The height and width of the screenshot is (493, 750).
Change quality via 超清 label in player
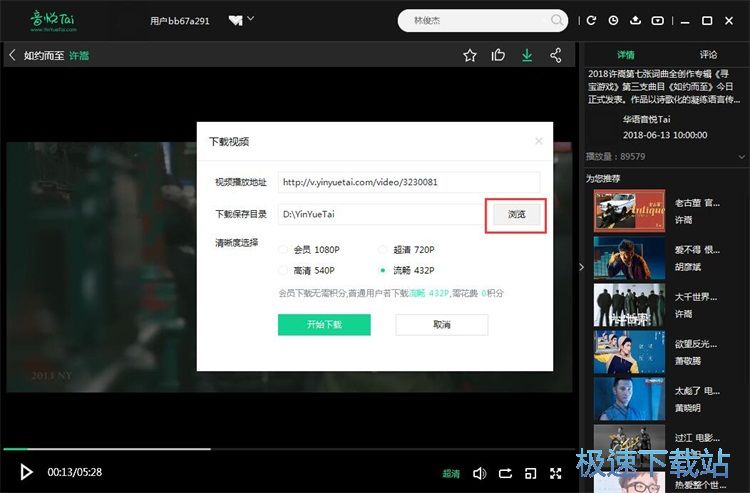(x=451, y=473)
